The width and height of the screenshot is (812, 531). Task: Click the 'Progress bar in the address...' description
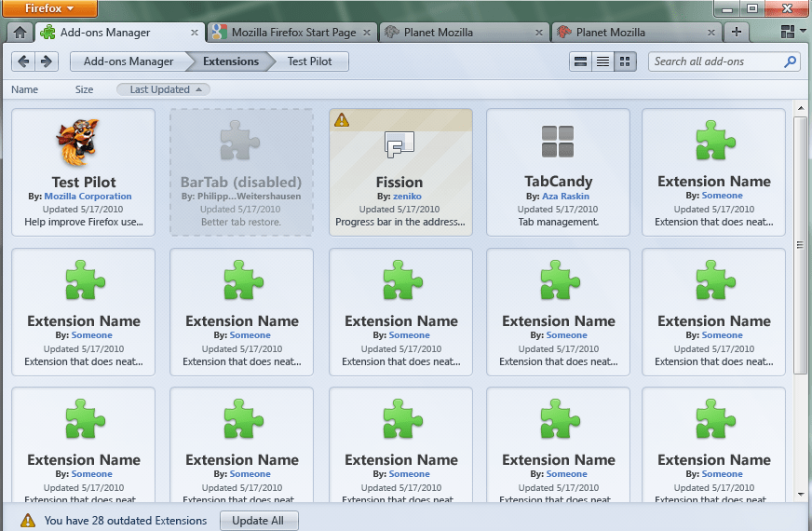(400, 223)
